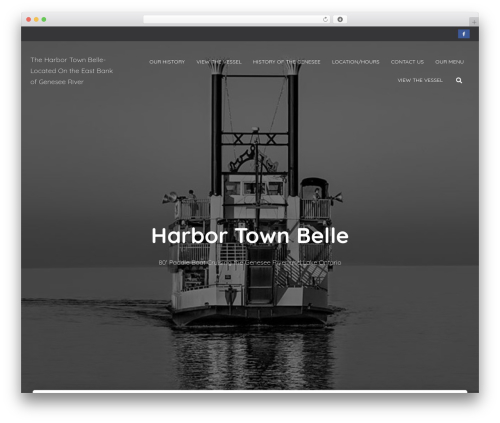Select View the Vessel in first nav row

click(x=219, y=62)
